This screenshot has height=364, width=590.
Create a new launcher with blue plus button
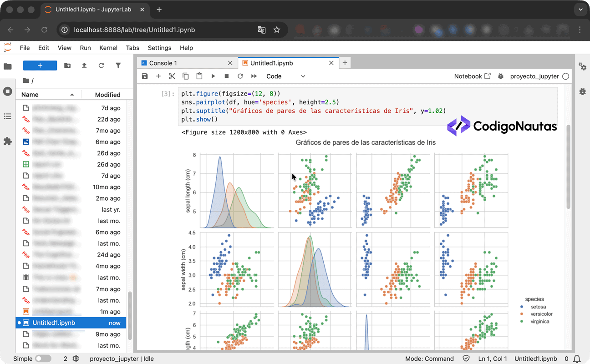(x=40, y=66)
